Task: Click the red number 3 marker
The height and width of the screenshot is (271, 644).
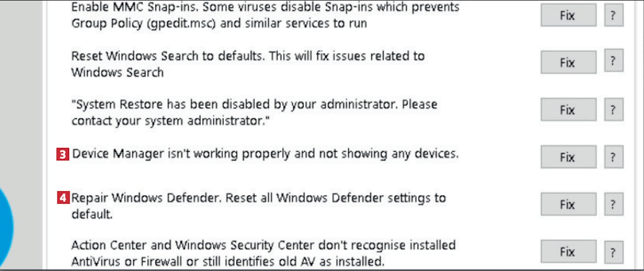Action: [63, 154]
